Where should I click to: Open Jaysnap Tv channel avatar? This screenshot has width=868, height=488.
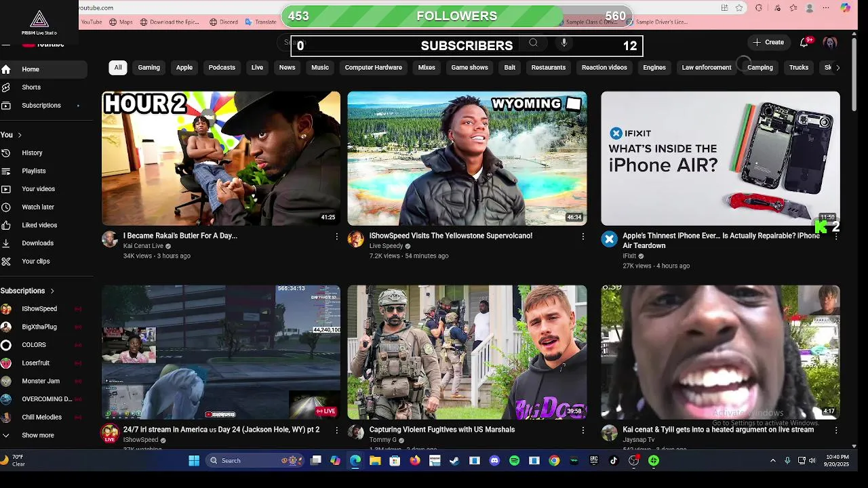click(x=609, y=432)
